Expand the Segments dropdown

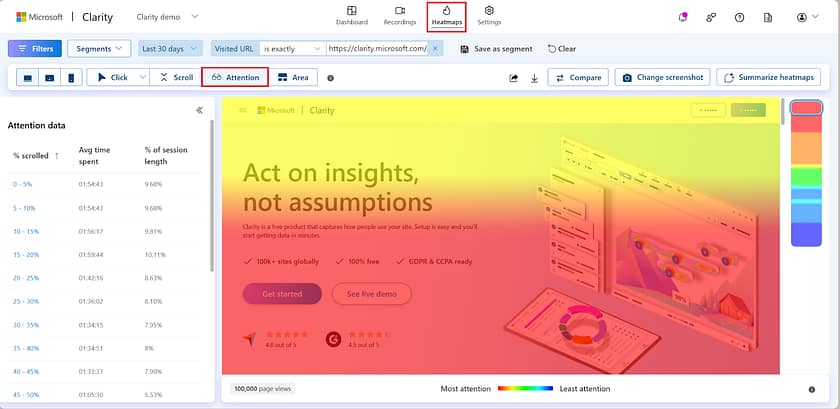pyautogui.click(x=102, y=48)
